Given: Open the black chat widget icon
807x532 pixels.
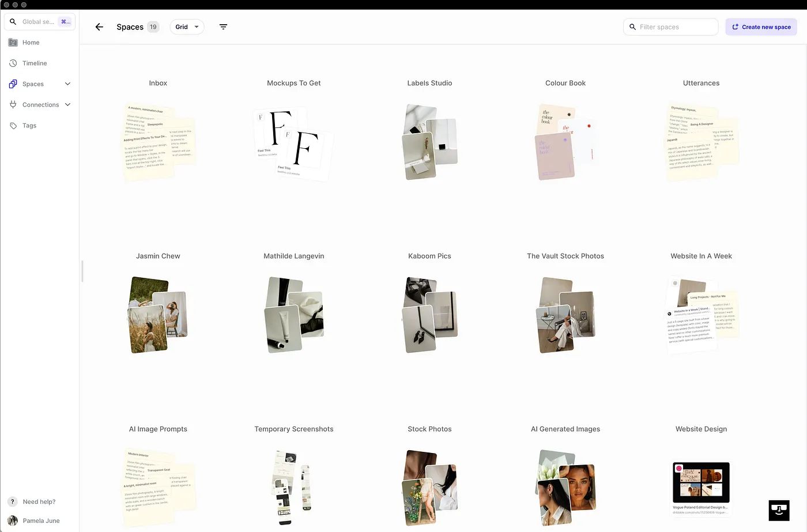Looking at the screenshot, I should click(779, 511).
